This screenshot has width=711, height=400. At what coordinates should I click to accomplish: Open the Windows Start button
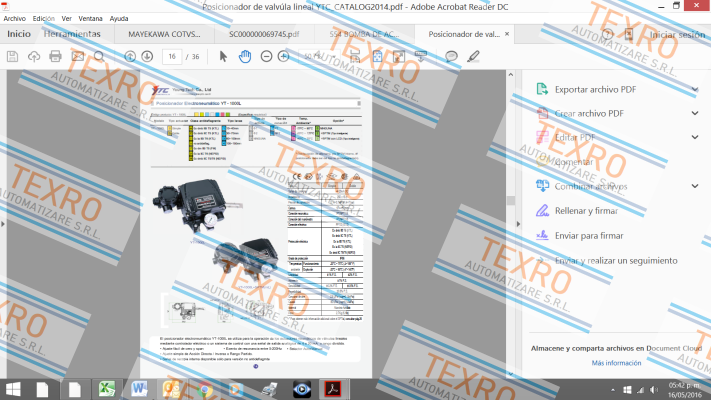(x=13, y=389)
